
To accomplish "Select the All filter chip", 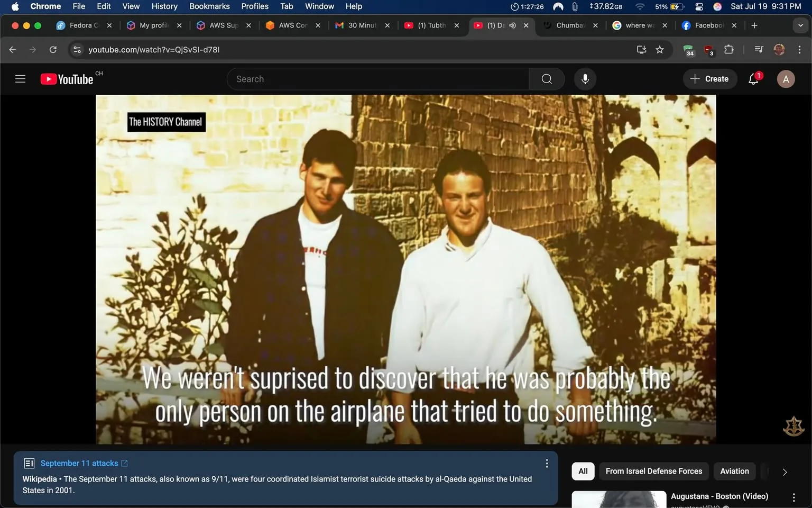I will click(x=582, y=471).
